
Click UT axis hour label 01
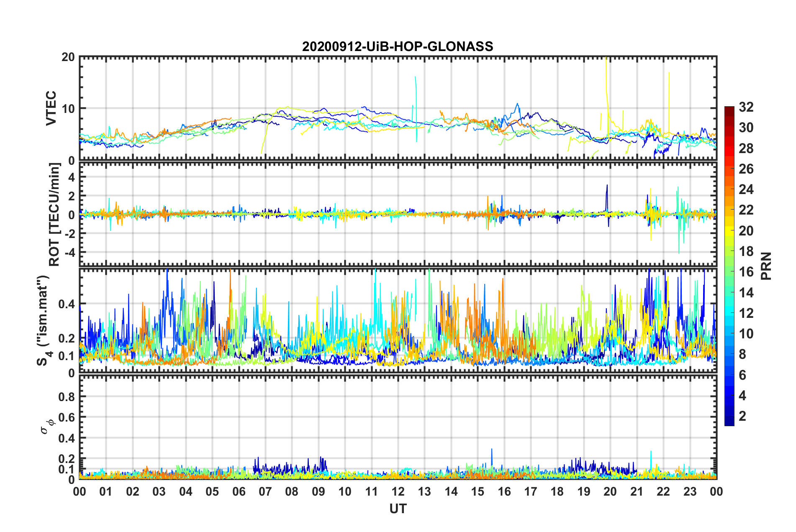(x=106, y=491)
